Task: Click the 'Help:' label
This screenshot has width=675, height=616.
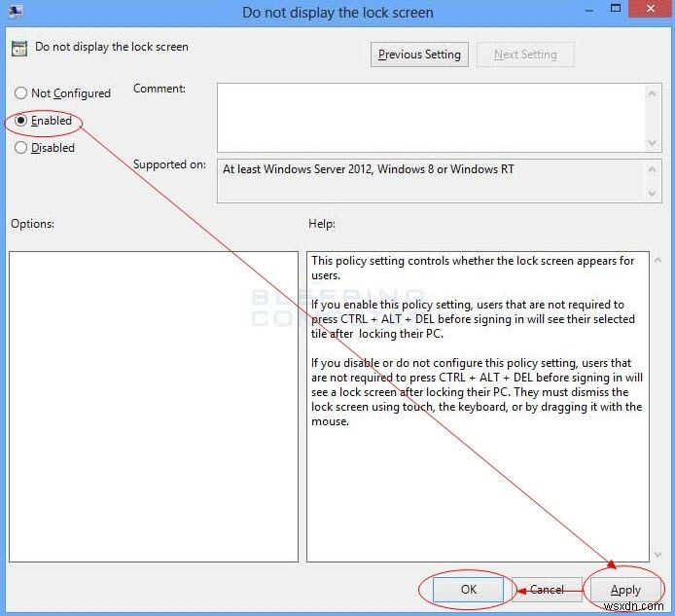Action: (322, 224)
